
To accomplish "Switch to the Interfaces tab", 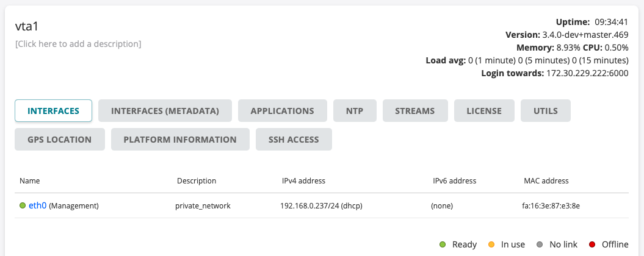I will (54, 111).
